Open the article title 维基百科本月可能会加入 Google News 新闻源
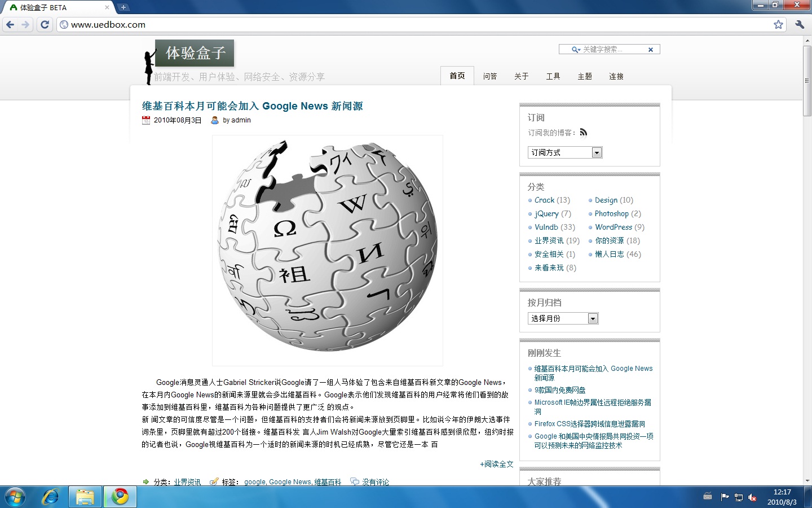Screen dimensions: 812x508 (252, 106)
